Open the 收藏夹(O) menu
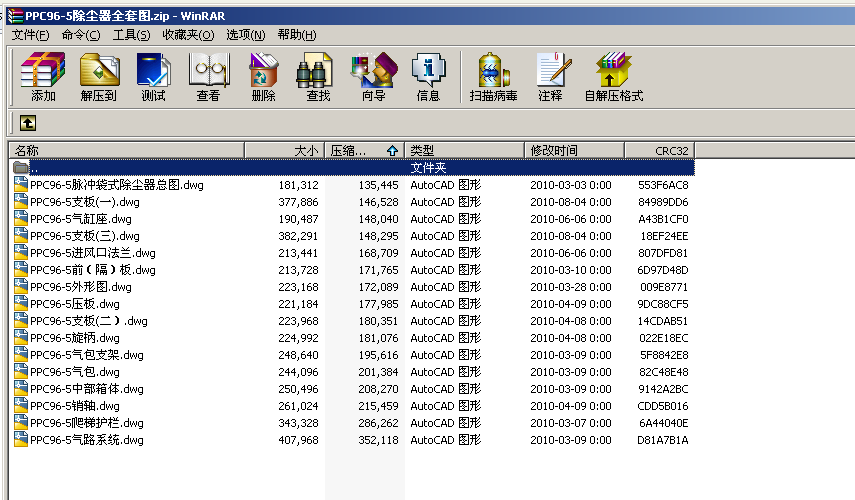Image resolution: width=855 pixels, height=500 pixels. point(188,35)
